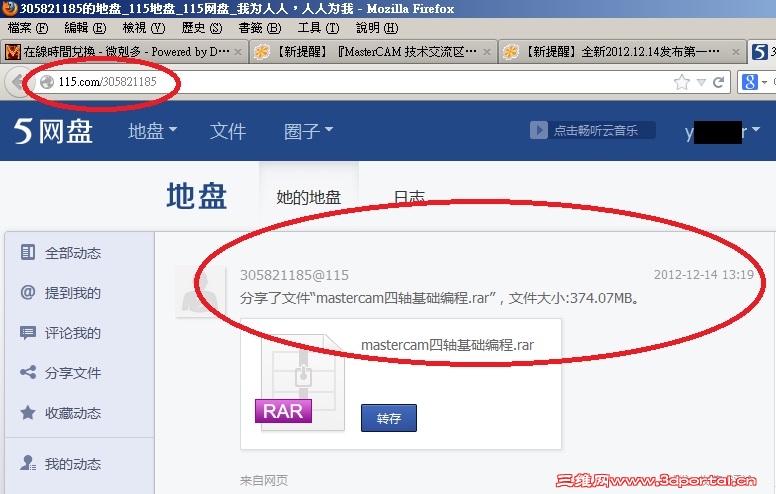Open the 工具 (T) menu
Image resolution: width=776 pixels, height=494 pixels.
click(x=318, y=28)
